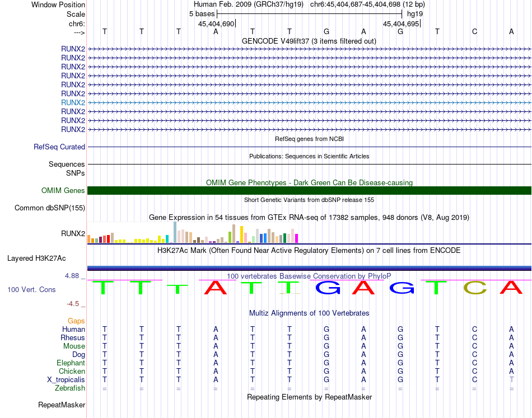The width and height of the screenshot is (532, 418).
Task: Click the Elephant alignment row label
Action: pyautogui.click(x=71, y=363)
